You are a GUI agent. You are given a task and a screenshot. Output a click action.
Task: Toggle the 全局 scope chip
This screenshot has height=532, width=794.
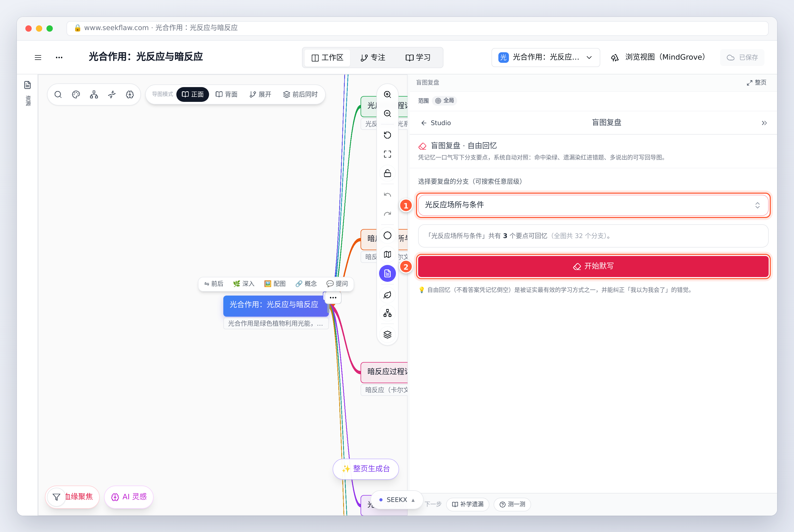pos(445,101)
